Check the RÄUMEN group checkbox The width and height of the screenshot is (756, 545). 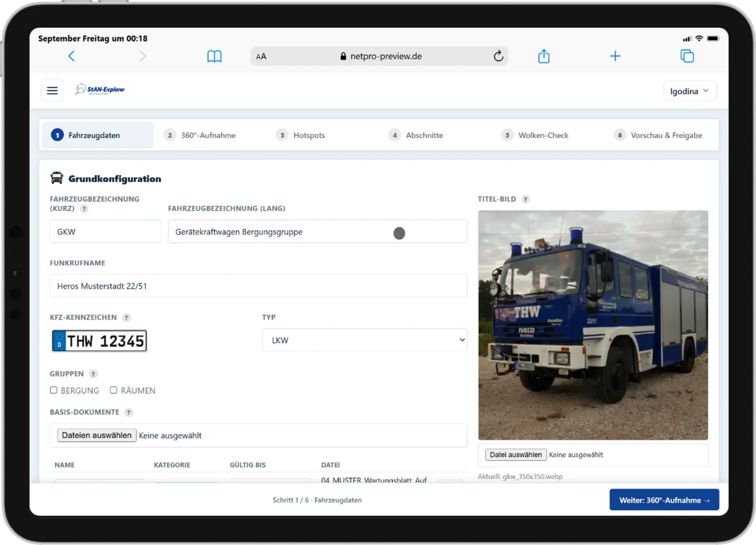point(113,390)
